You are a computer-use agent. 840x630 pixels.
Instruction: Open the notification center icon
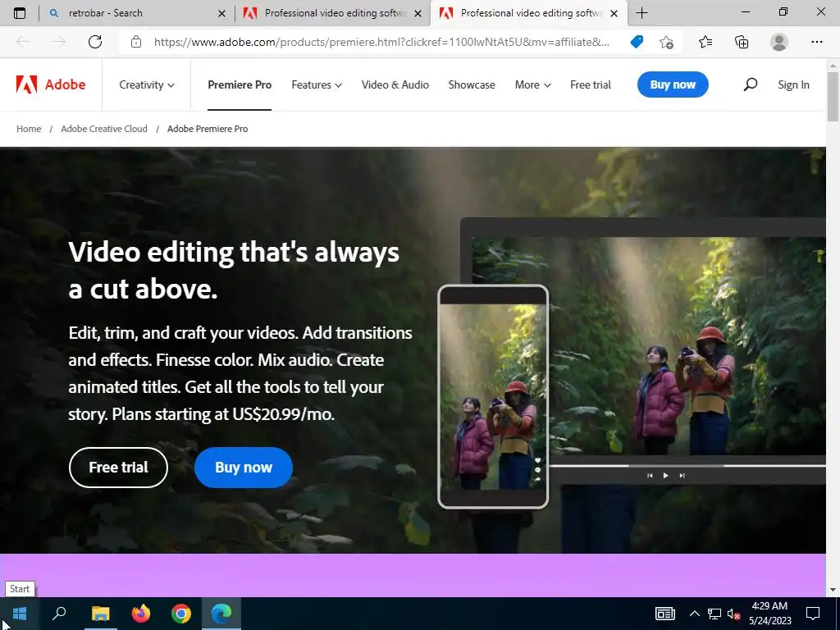pos(813,614)
